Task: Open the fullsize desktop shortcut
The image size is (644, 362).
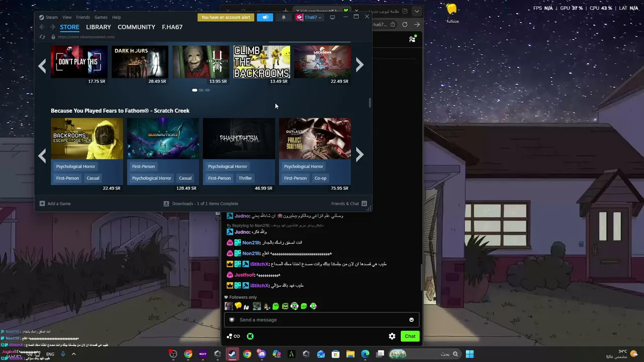Action: pyautogui.click(x=452, y=14)
